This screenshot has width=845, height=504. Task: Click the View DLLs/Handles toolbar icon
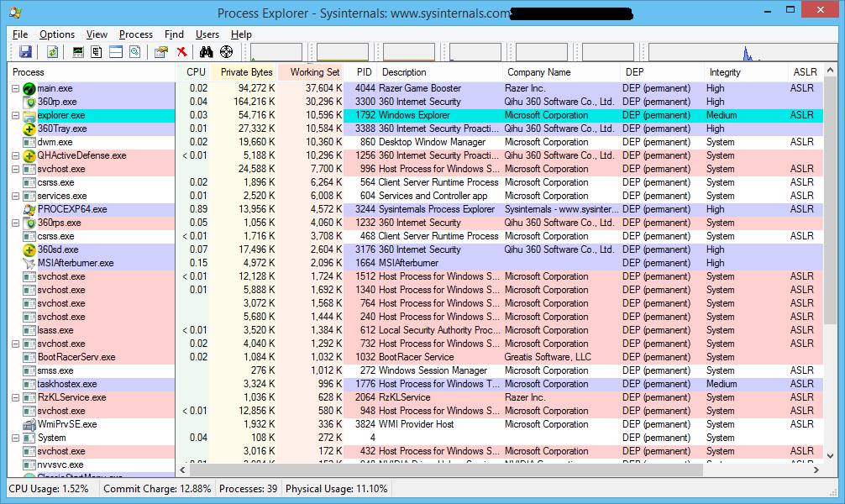[134, 52]
